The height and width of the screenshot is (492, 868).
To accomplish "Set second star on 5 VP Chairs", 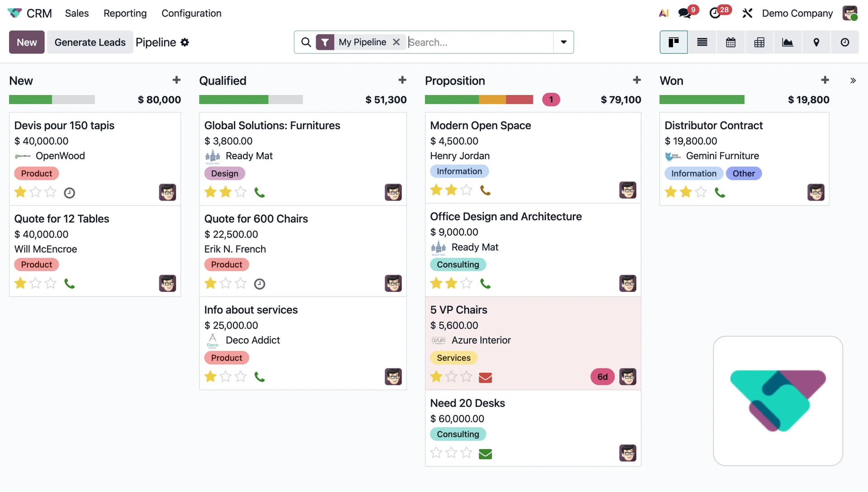I will coord(451,376).
